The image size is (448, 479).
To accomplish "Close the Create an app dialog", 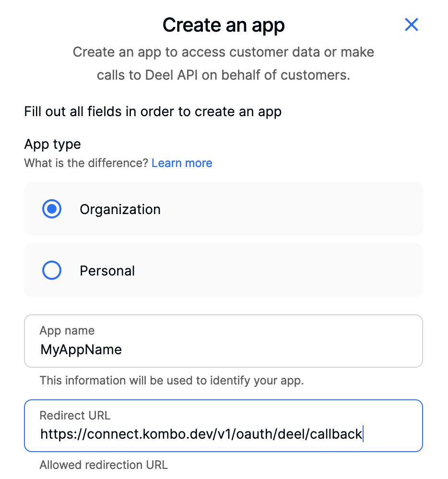I will [x=412, y=25].
